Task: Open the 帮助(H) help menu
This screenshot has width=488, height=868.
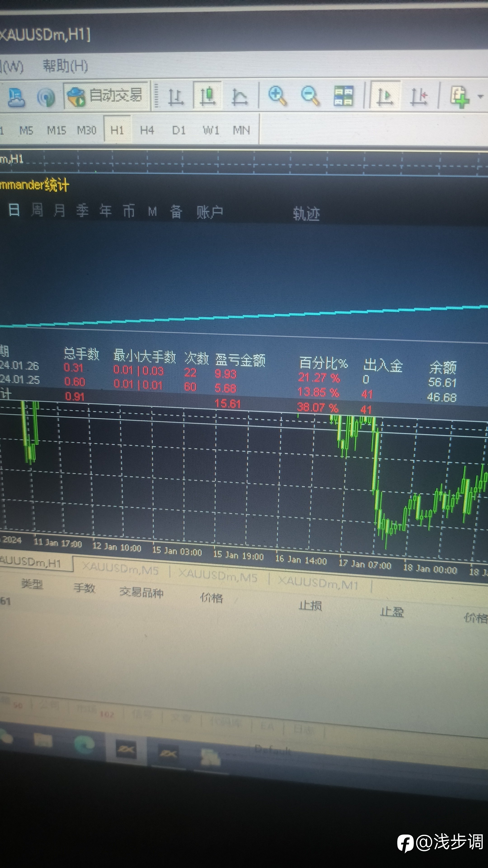Action: pos(65,66)
